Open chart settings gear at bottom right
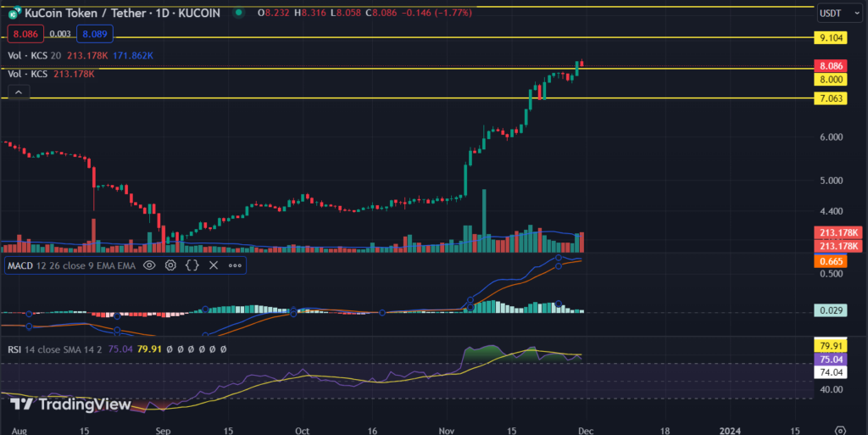Screen dimensions: 868x435 [x=840, y=430]
